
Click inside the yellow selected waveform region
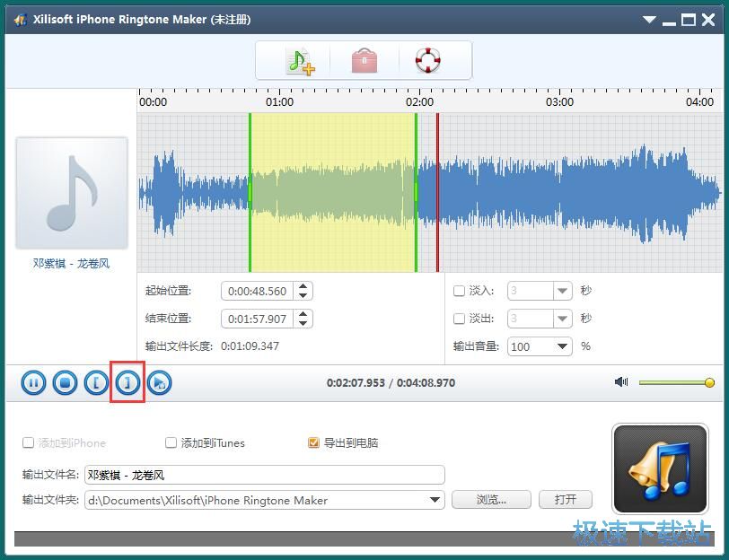click(333, 192)
